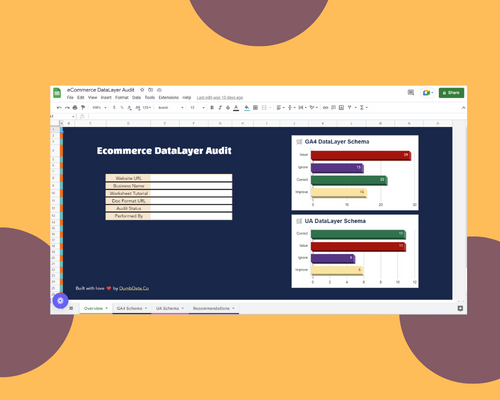Decrease decimal places
The image size is (500, 400).
point(129,107)
